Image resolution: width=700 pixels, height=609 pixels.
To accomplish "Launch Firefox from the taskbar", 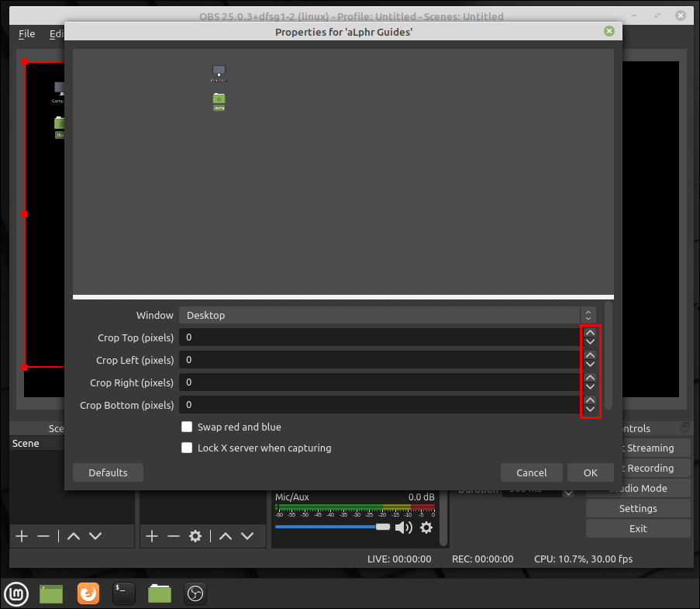I will [88, 593].
